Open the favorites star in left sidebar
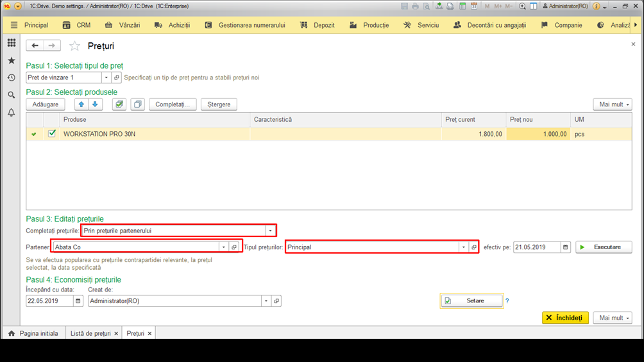The image size is (644, 362). coord(12,60)
